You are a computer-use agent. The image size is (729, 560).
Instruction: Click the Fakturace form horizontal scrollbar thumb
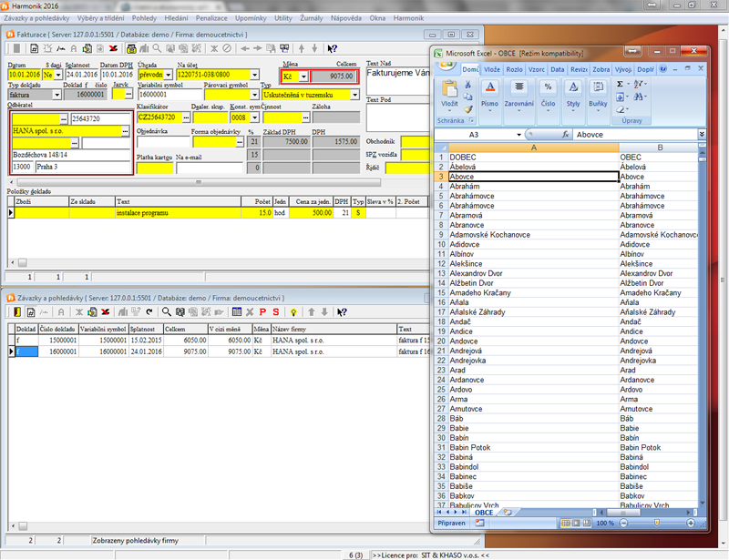(x=199, y=182)
